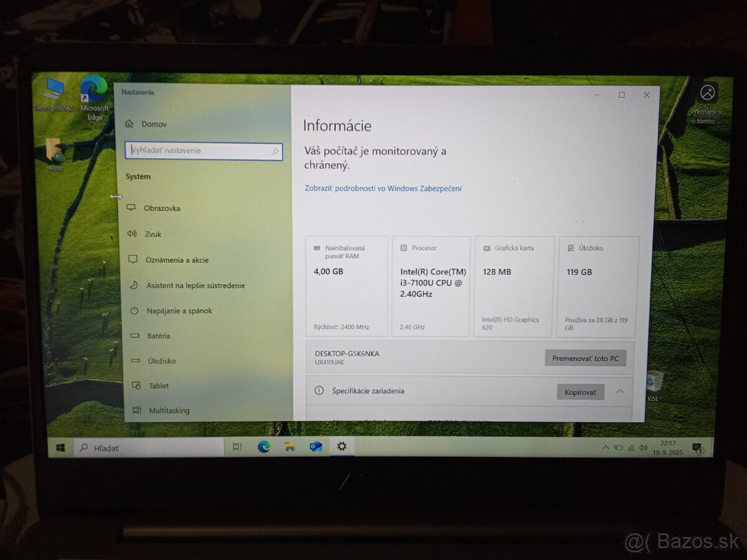Click the Task View taskbar icon
The height and width of the screenshot is (560, 747).
237,446
